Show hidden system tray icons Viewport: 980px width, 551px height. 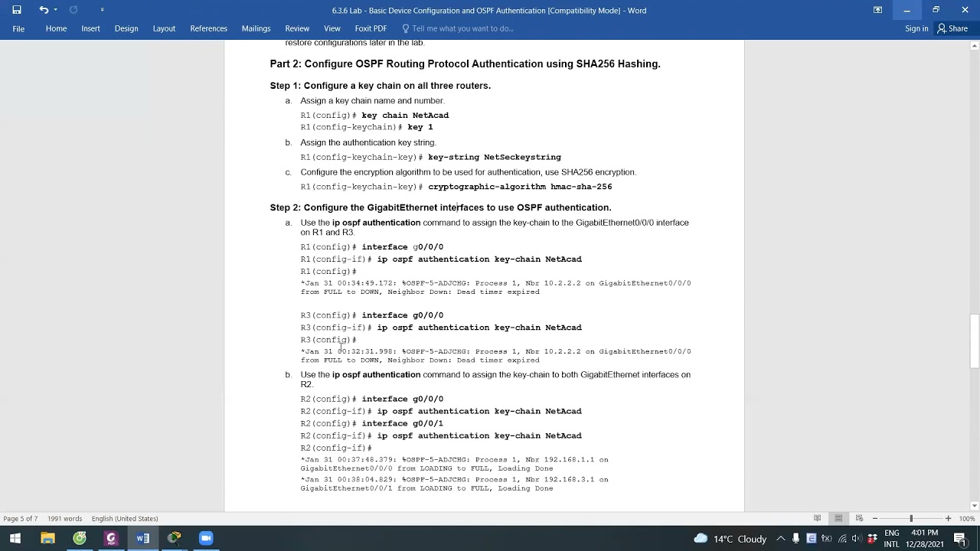(781, 538)
